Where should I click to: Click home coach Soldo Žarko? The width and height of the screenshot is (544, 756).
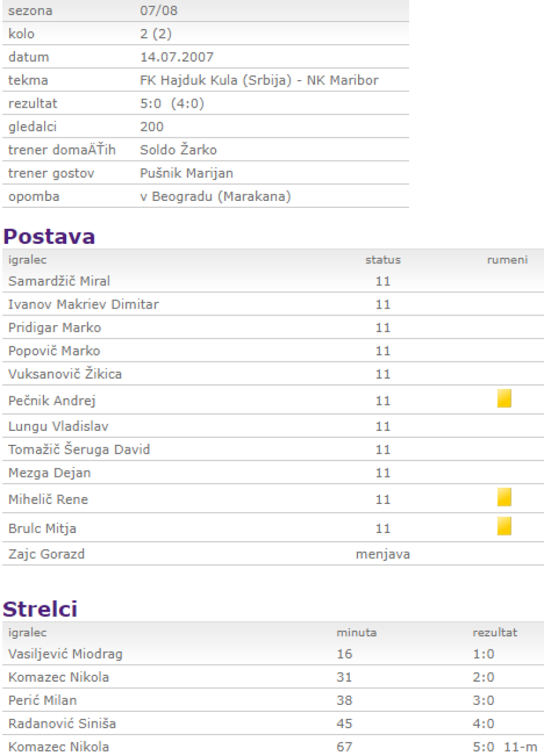click(178, 151)
